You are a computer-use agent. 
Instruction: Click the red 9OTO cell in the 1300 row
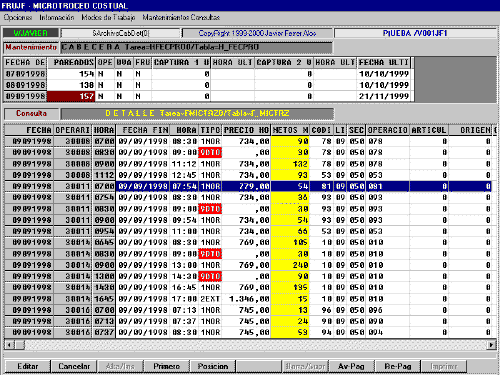[x=210, y=276]
